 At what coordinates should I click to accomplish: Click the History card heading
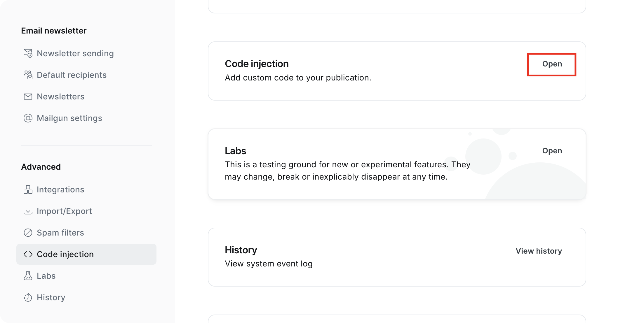coord(241,250)
